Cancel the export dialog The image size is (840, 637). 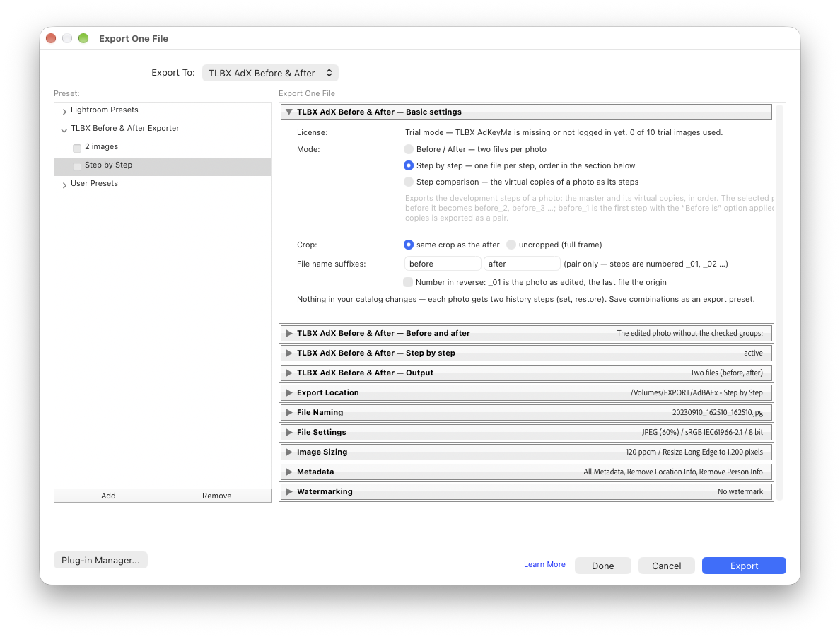tap(667, 566)
